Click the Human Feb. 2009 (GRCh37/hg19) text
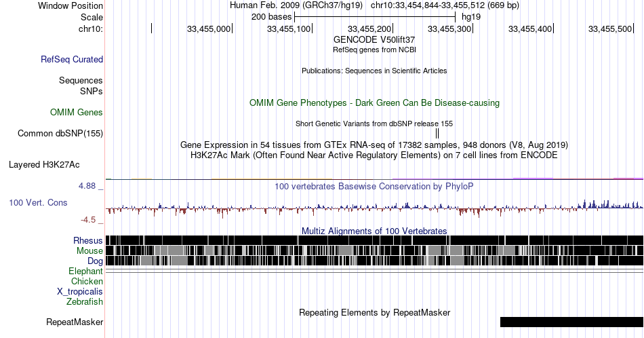Image resolution: width=644 pixels, height=338 pixels. (x=296, y=5)
